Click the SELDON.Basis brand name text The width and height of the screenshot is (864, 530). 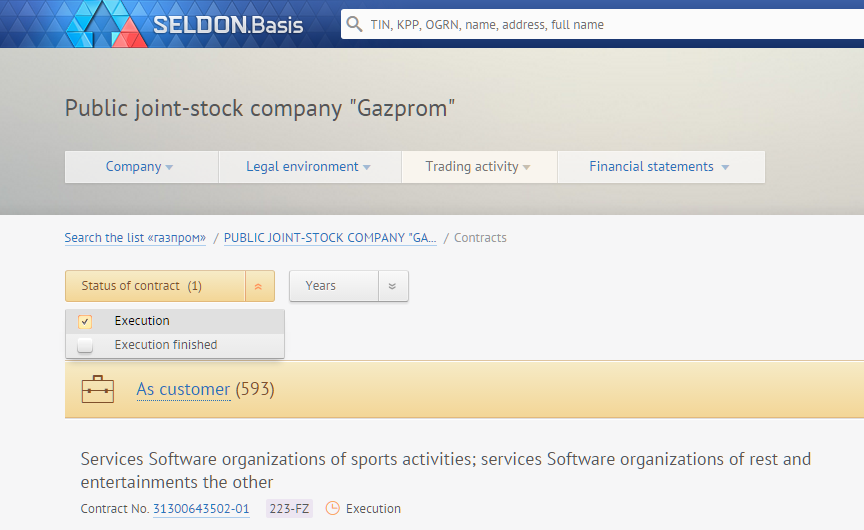pyautogui.click(x=228, y=25)
